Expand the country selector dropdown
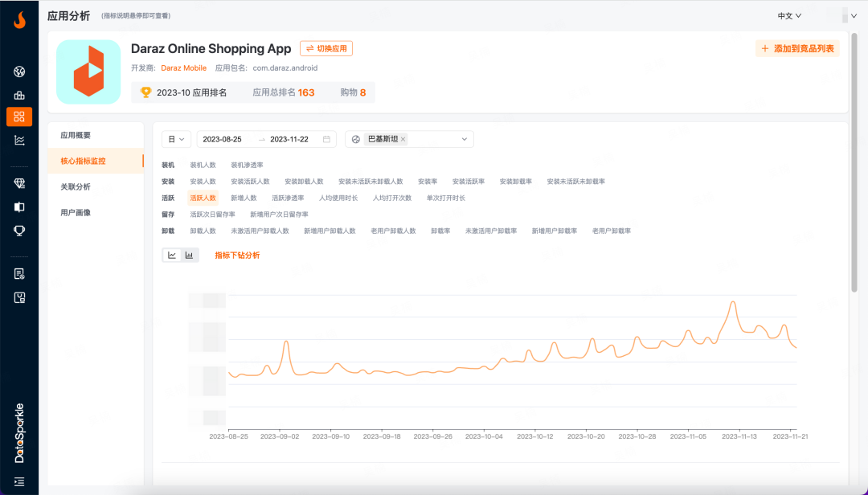The image size is (868, 495). click(464, 139)
